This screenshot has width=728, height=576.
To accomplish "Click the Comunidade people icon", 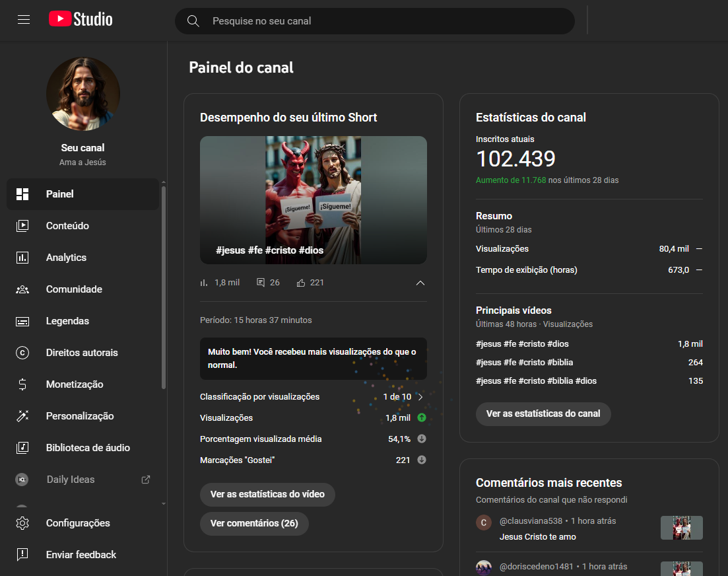I will tap(22, 289).
